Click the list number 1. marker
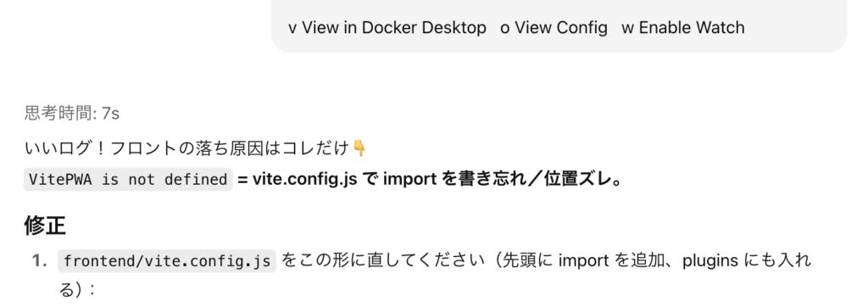 coord(40,261)
